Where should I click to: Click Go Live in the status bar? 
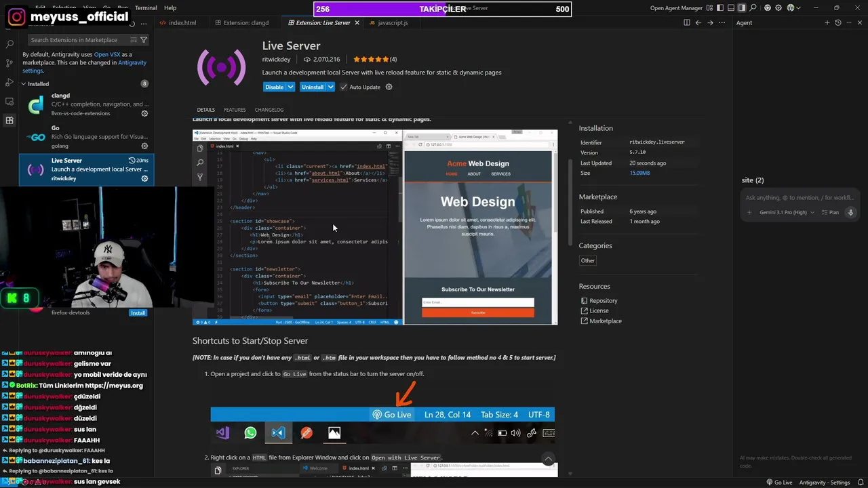pyautogui.click(x=779, y=483)
